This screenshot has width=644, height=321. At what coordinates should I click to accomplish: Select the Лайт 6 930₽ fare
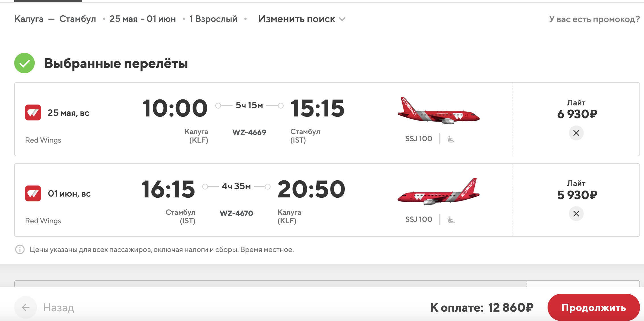click(x=577, y=109)
